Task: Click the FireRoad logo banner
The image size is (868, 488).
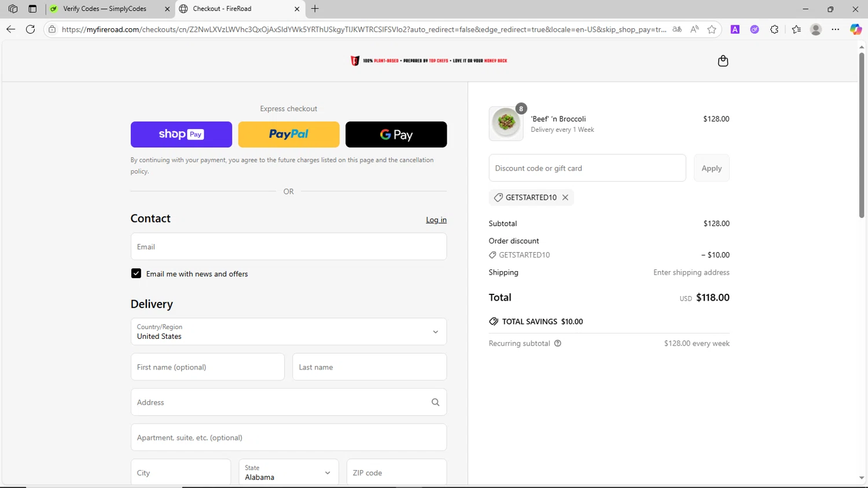Action: tap(429, 61)
